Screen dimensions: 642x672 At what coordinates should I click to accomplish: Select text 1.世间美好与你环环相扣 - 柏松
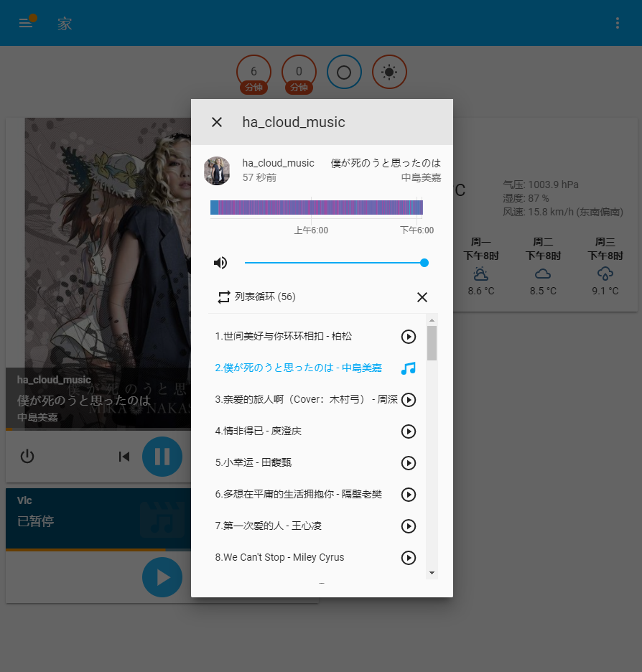(283, 337)
